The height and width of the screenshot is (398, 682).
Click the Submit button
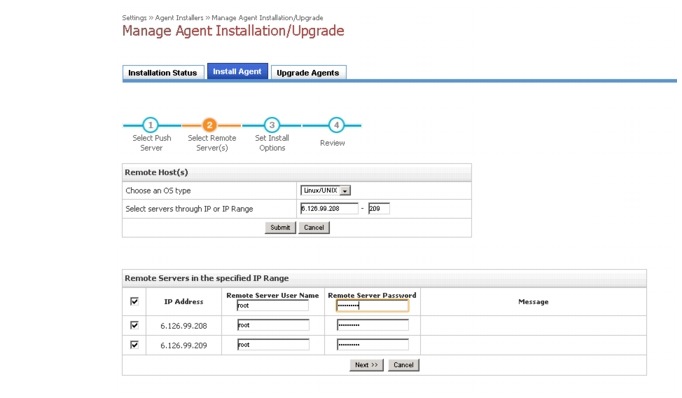coord(280,227)
